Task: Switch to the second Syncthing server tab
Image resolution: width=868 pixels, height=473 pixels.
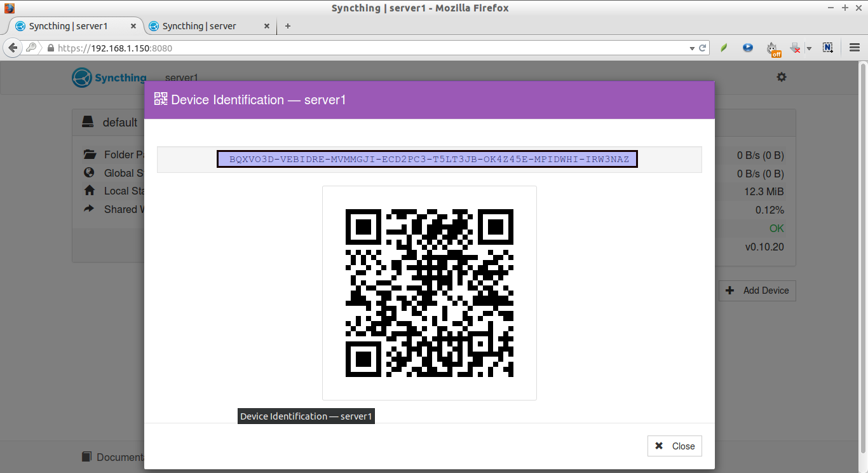Action: click(200, 26)
